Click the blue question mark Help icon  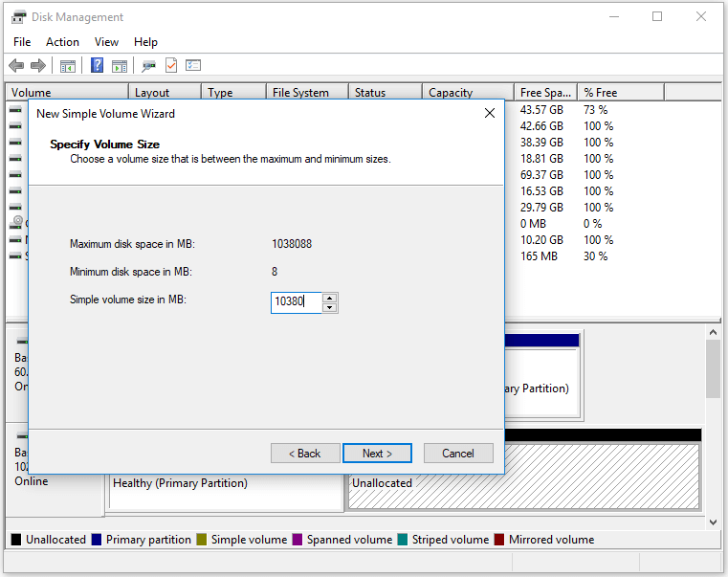[97, 66]
